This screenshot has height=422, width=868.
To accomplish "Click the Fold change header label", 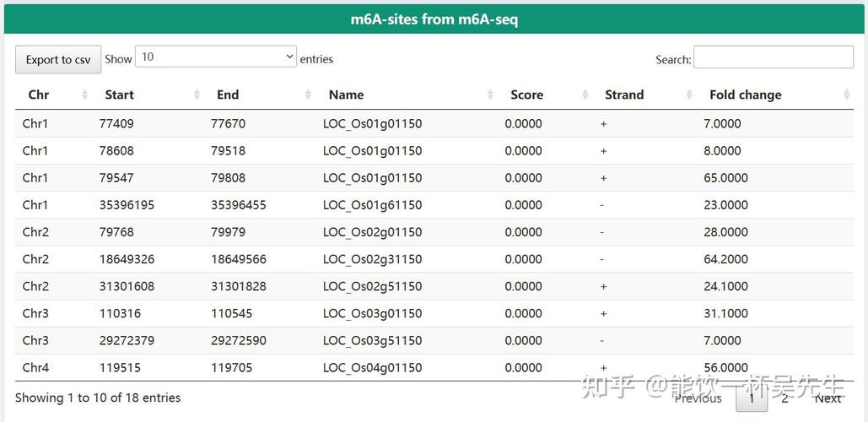I will 746,95.
